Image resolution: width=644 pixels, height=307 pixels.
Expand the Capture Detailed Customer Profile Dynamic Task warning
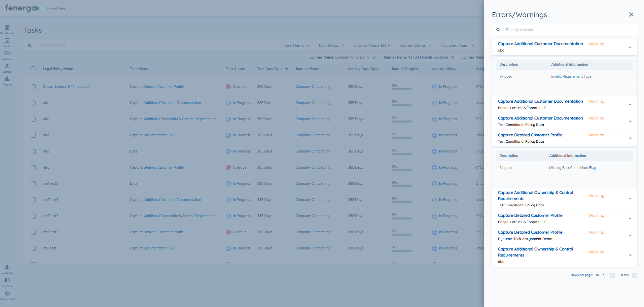point(630,235)
